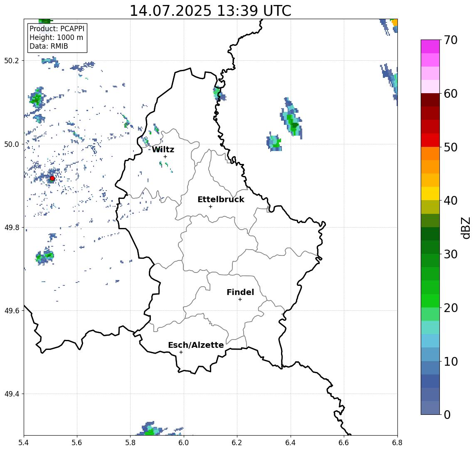Click the colorbar label 50
Screen dimensions: 476x451
[451, 147]
